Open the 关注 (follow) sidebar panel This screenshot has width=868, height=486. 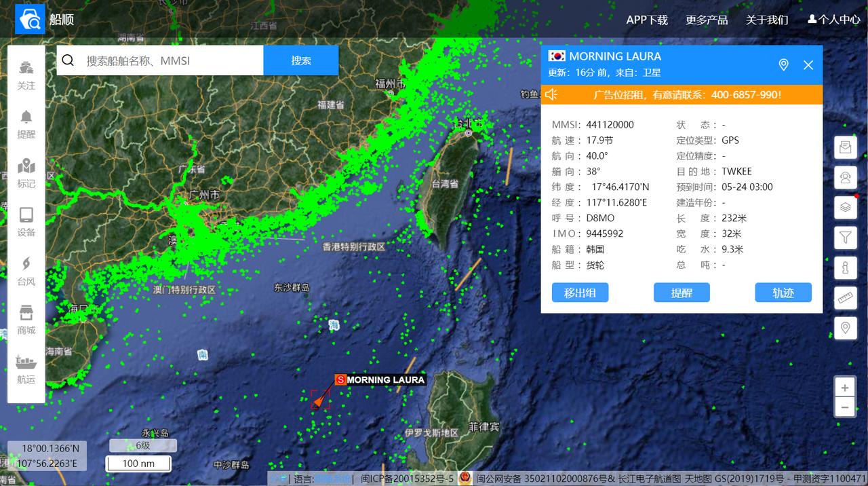pyautogui.click(x=26, y=75)
